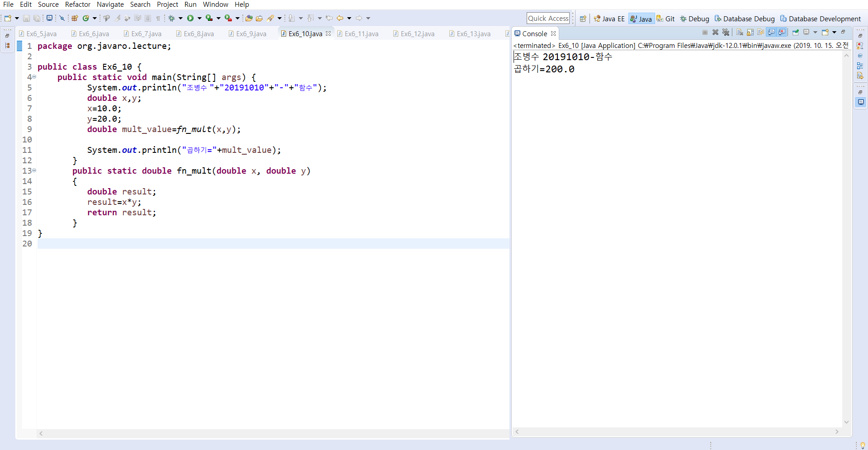Toggle Scroll Lock in Console toolbar
Screen dimensions: 868x450
(x=750, y=32)
